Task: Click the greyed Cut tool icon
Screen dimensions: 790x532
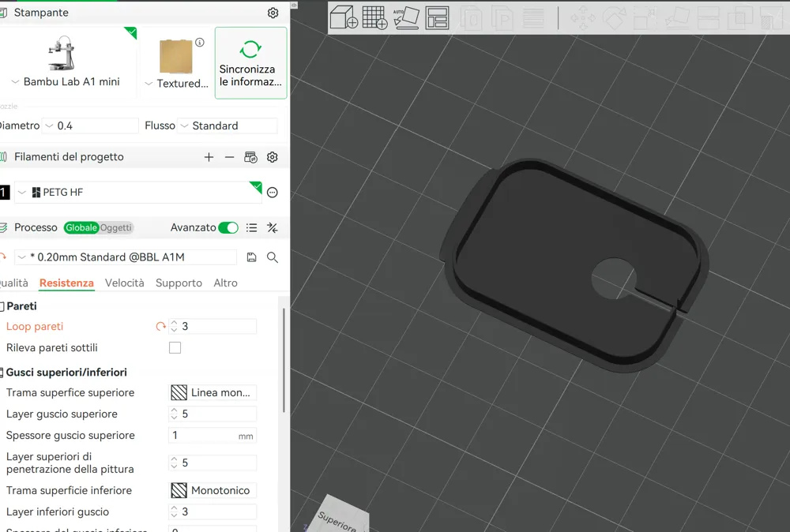Action: click(709, 18)
